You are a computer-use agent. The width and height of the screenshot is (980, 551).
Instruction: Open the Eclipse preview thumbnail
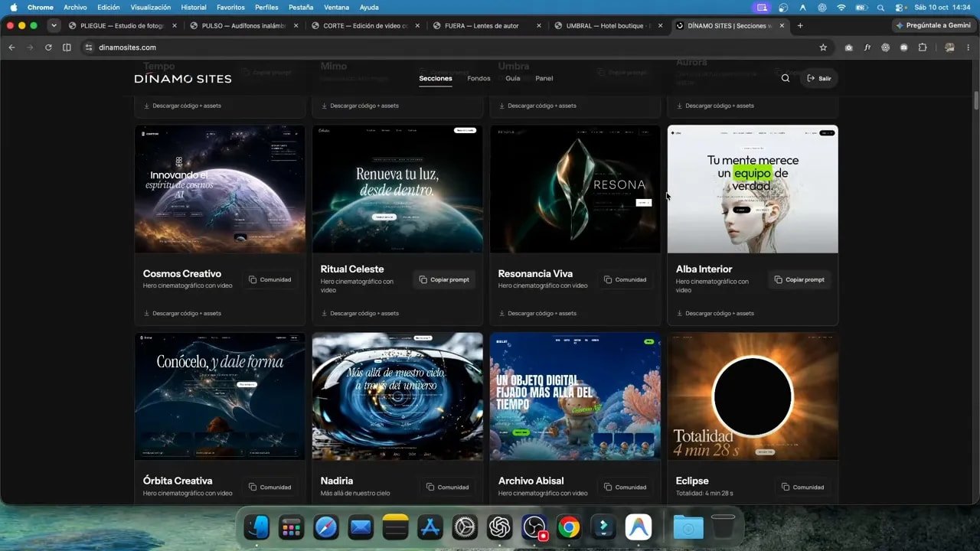coord(753,396)
